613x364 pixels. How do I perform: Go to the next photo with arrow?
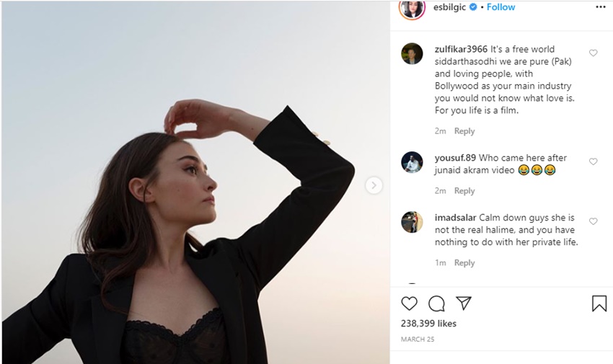click(x=374, y=185)
